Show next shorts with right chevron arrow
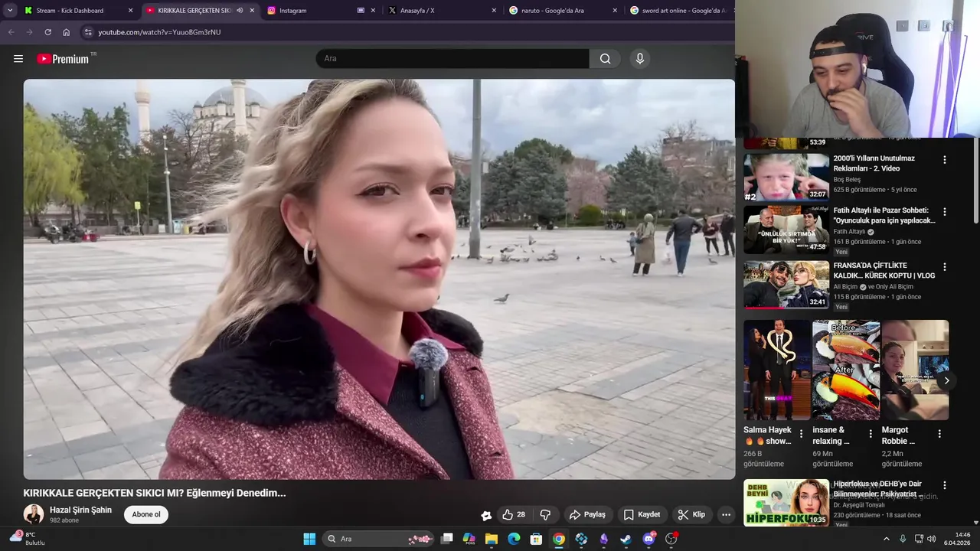The width and height of the screenshot is (980, 551). (x=946, y=380)
